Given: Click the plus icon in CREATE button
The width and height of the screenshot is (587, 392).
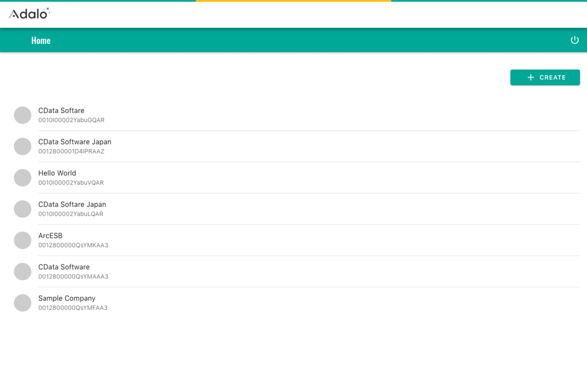Looking at the screenshot, I should point(531,77).
